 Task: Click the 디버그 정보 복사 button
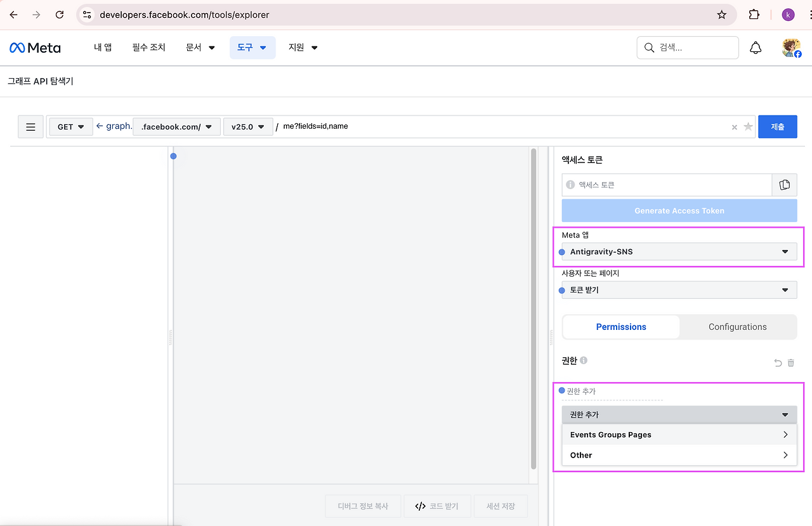[363, 506]
